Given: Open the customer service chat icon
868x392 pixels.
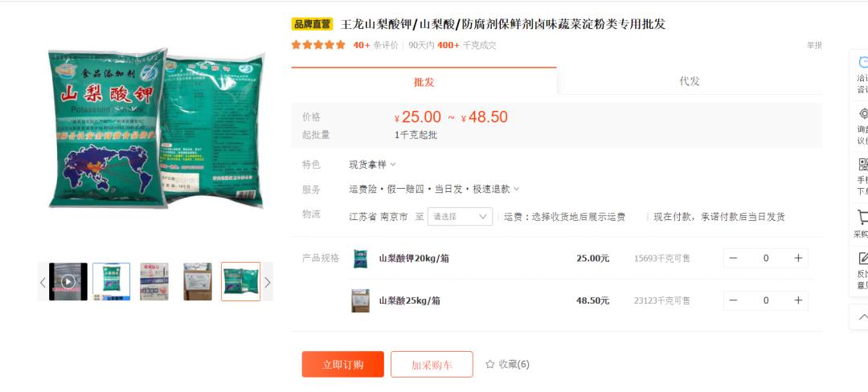Looking at the screenshot, I should pos(863,62).
